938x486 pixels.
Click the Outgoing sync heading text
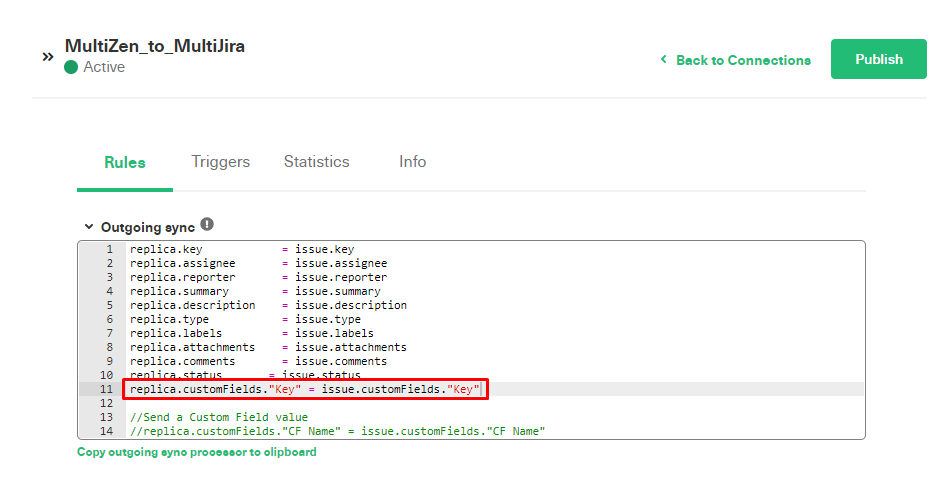148,227
